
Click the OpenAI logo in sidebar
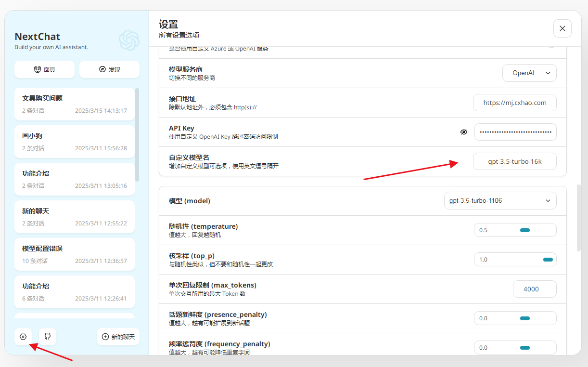[129, 40]
